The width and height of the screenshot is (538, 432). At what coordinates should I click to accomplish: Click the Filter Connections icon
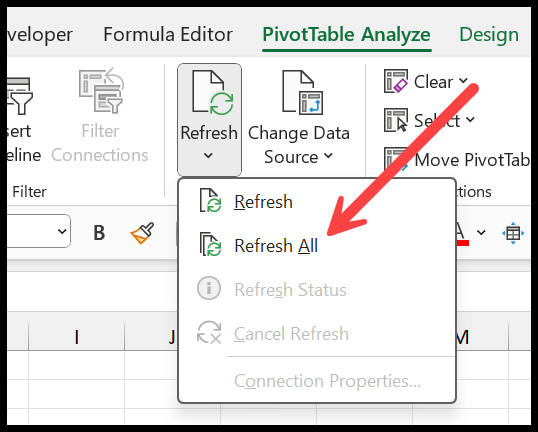click(101, 91)
